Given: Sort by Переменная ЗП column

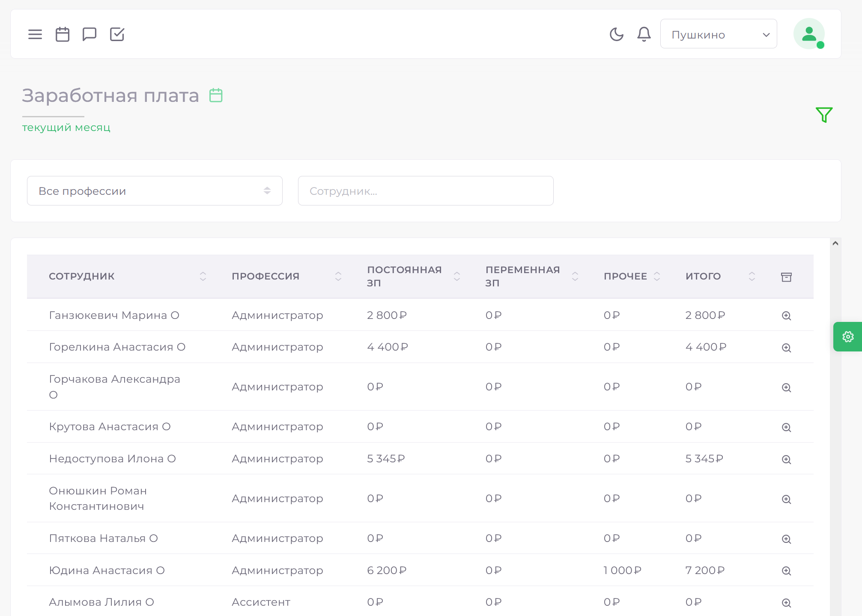Looking at the screenshot, I should pos(575,277).
